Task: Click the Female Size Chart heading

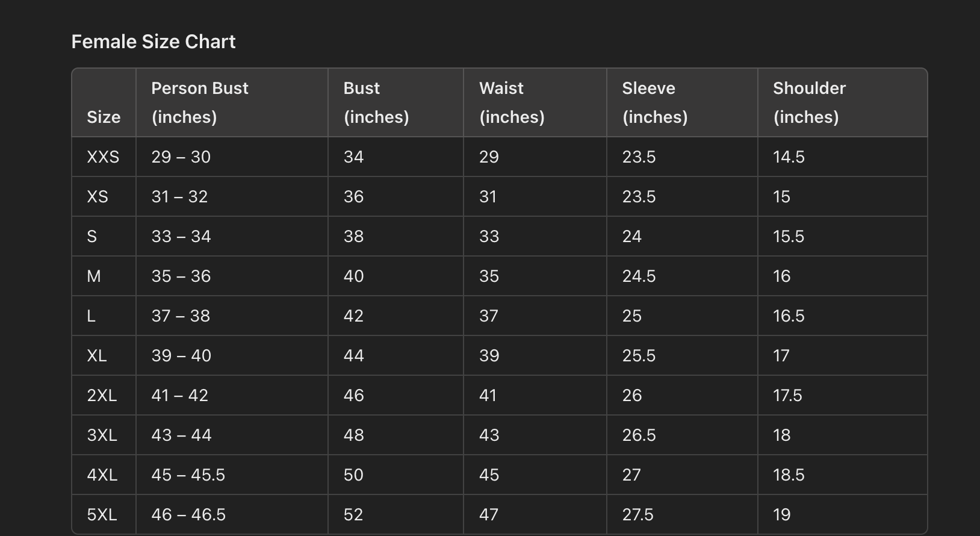Action: tap(154, 42)
